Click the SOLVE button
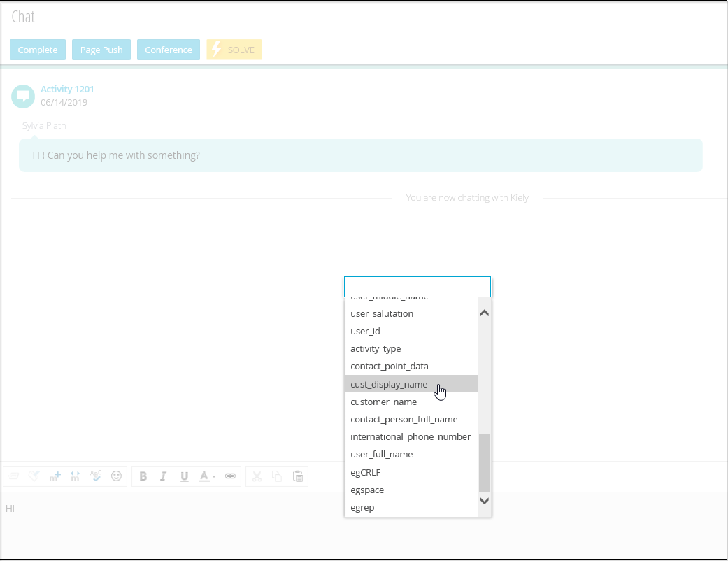The width and height of the screenshot is (728, 561). tap(234, 50)
